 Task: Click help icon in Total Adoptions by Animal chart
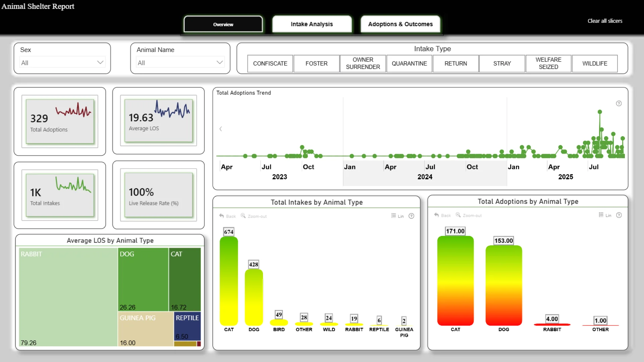(x=619, y=215)
